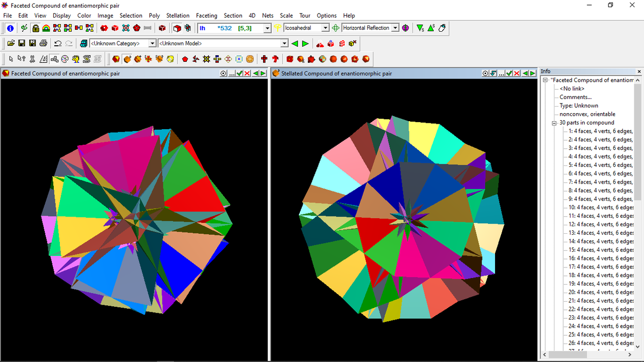644x362 pixels.
Task: Open the Ih *532 symmetry dropdown
Action: [x=267, y=28]
